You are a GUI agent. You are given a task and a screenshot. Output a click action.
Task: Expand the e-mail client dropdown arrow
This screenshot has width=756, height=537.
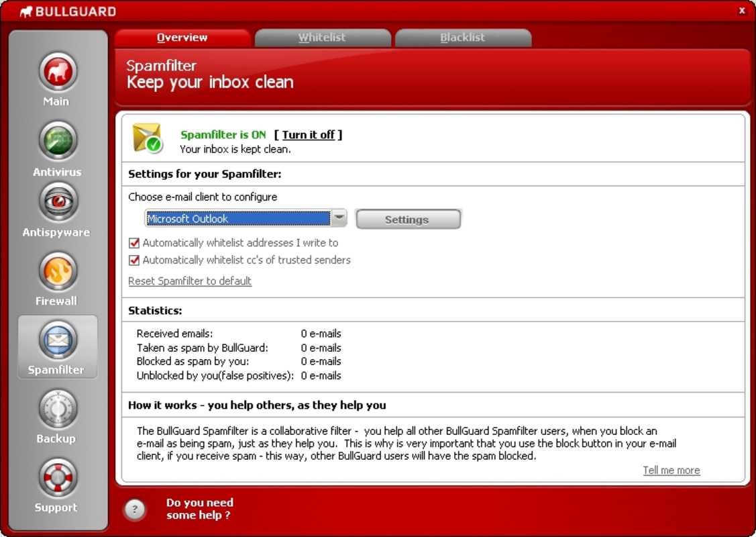[x=339, y=219]
